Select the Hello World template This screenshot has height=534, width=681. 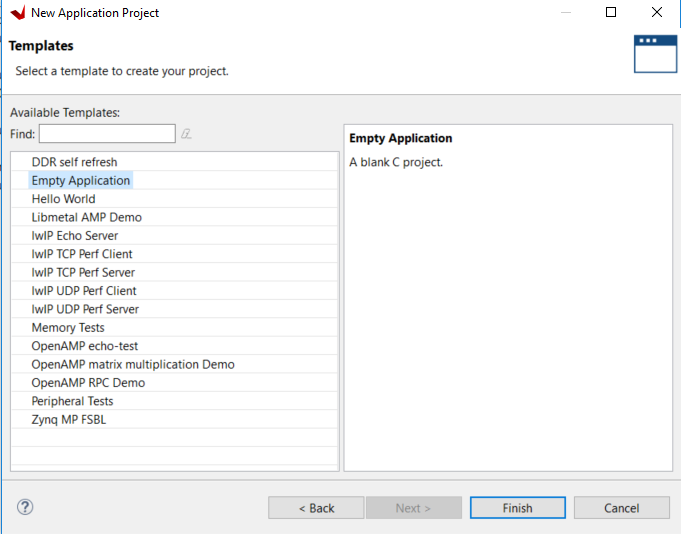tap(63, 199)
